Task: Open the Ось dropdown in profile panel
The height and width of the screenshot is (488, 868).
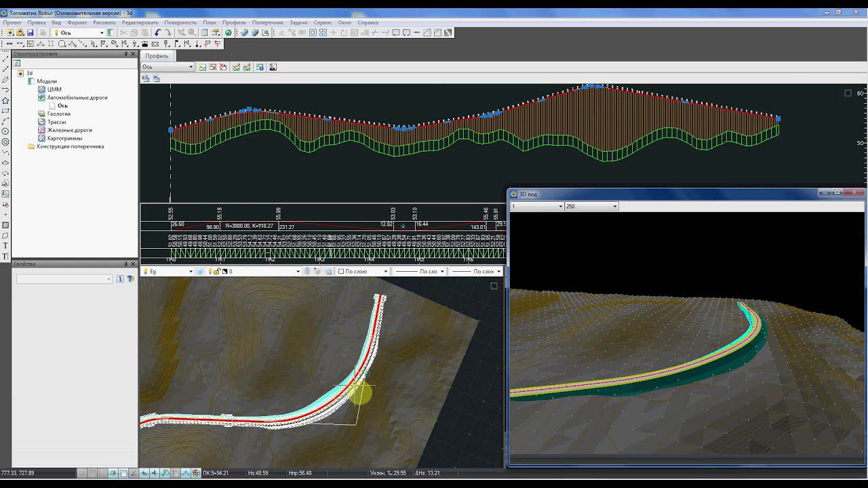Action: pyautogui.click(x=190, y=67)
